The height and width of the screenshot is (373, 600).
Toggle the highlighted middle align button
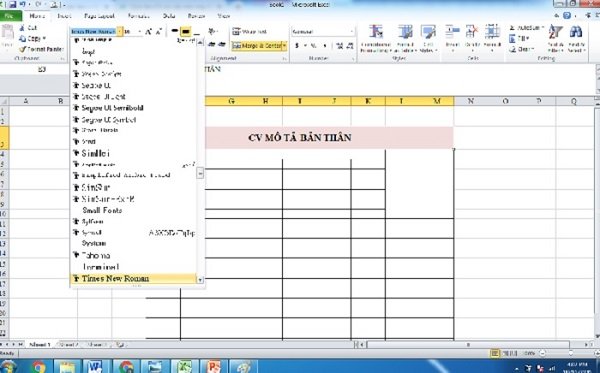point(186,31)
